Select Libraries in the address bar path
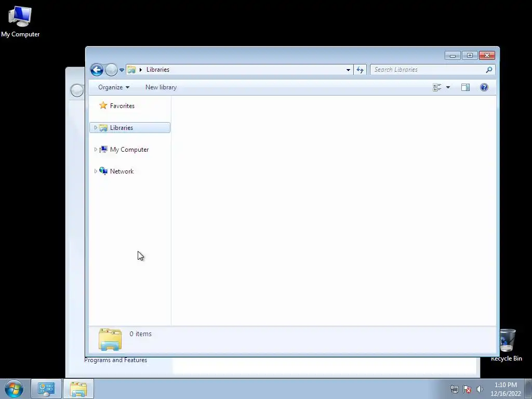 coord(158,70)
